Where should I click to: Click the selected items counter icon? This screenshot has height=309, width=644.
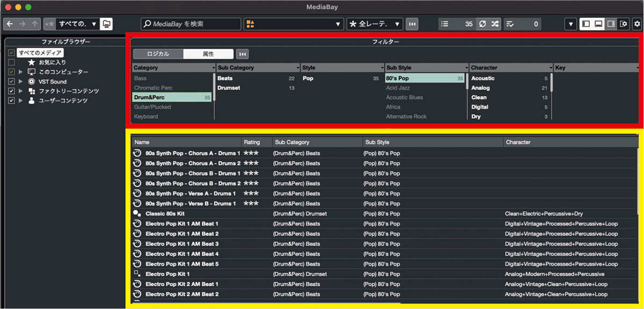pyautogui.click(x=510, y=24)
